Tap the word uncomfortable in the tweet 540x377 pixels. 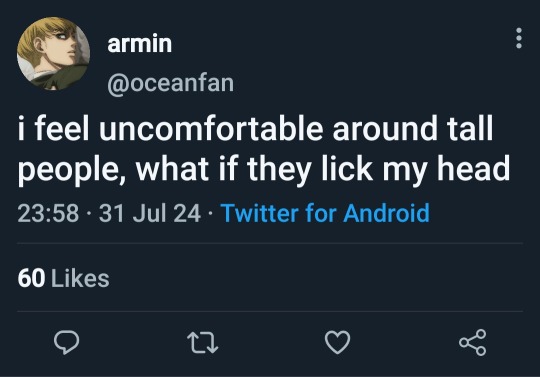click(211, 128)
